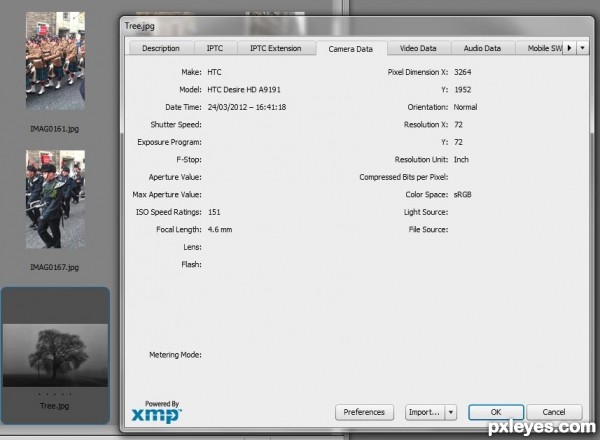Click the Tree.jpg file name label

55,406
